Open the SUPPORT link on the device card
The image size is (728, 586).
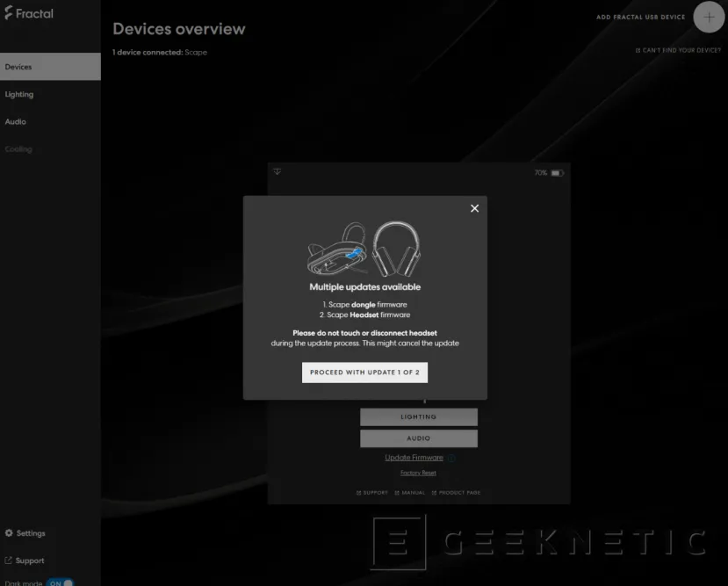[x=372, y=492]
